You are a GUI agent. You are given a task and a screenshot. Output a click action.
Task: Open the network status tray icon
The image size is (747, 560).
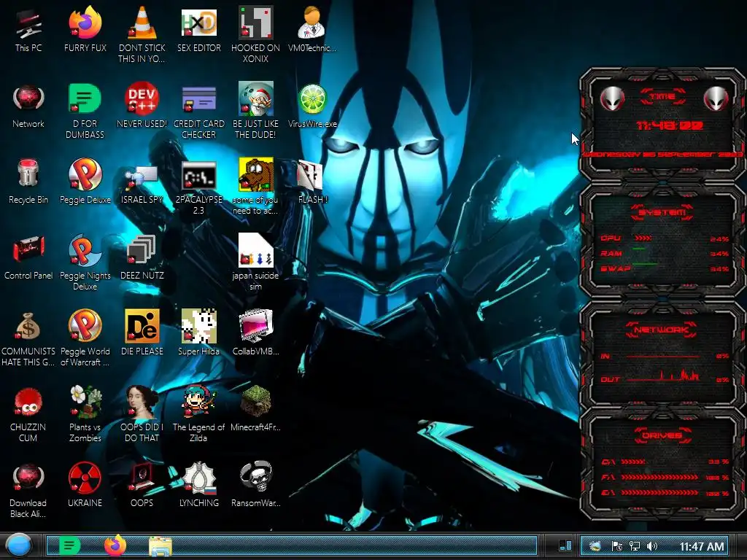tap(635, 546)
